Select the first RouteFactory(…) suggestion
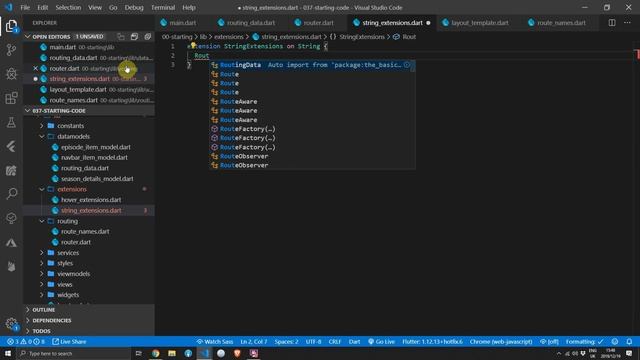This screenshot has width=640, height=360. (x=313, y=129)
